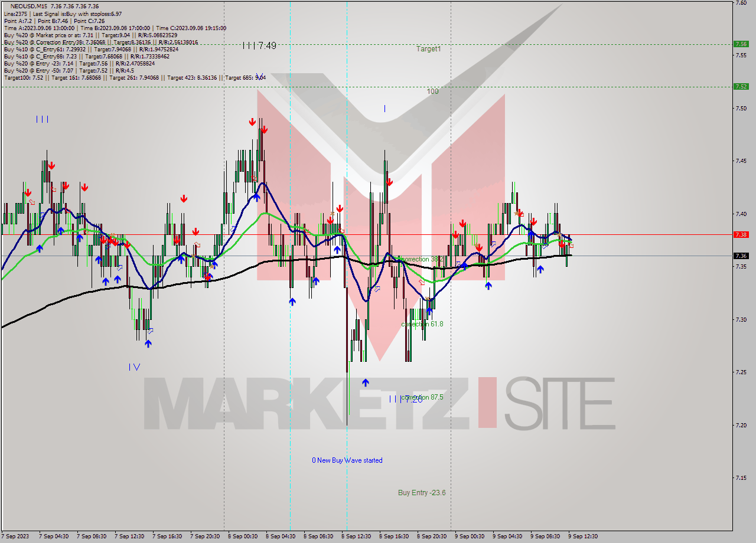The height and width of the screenshot is (543, 756).
Task: Click the 7.15 price axis label
Action: click(x=741, y=477)
